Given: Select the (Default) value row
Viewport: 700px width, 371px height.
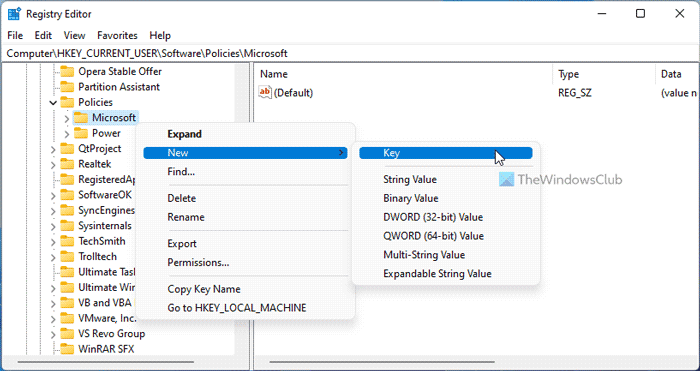Looking at the screenshot, I should point(477,93).
